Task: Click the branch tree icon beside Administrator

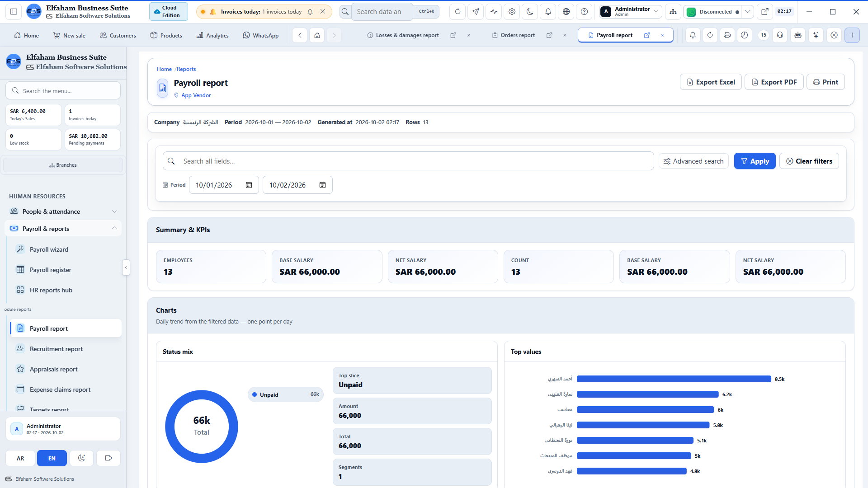Action: pos(673,12)
